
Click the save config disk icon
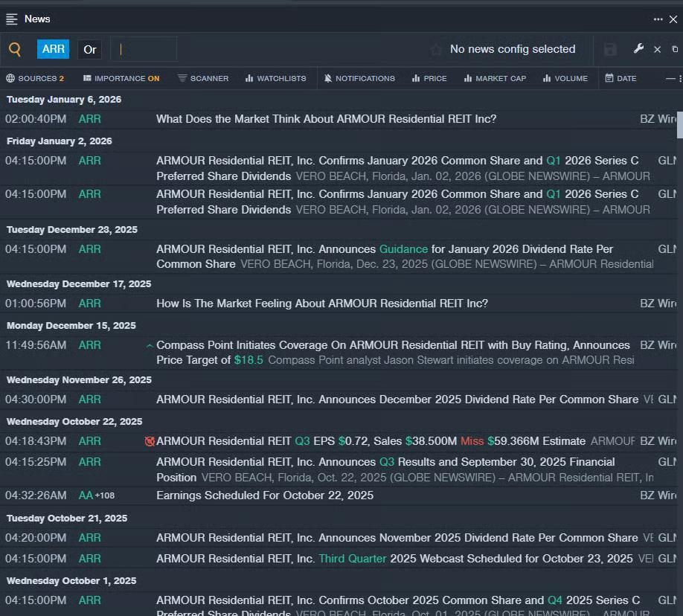click(610, 49)
